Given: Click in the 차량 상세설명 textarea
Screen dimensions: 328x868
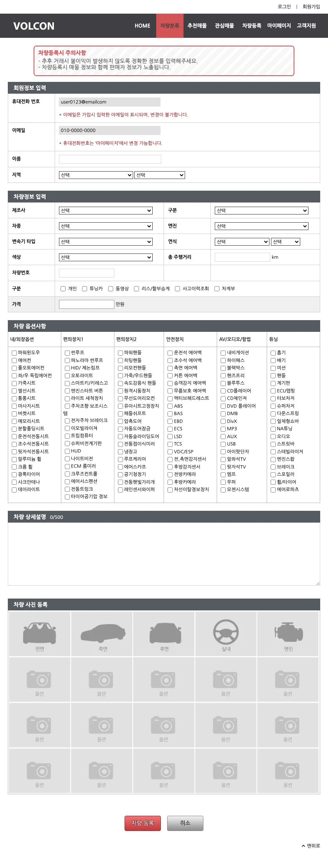Looking at the screenshot, I should click(x=164, y=554).
